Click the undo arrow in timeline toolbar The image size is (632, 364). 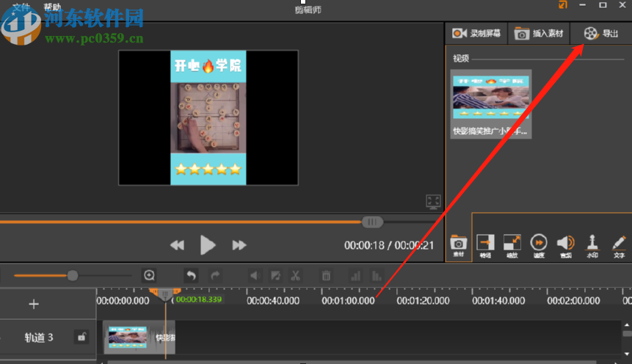191,276
